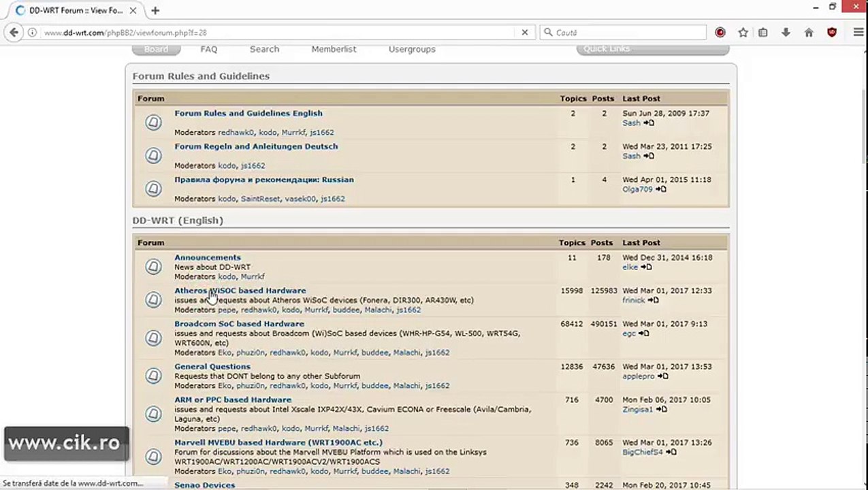Viewport: 868px width, 490px height.
Task: Open the Usergroups menu item
Action: [412, 49]
